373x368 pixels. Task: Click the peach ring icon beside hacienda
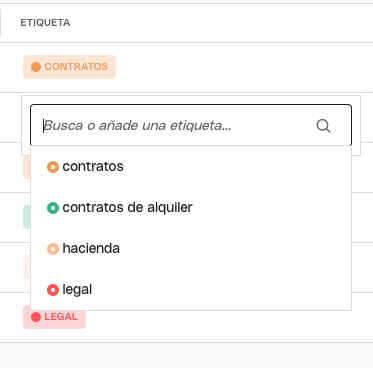point(53,249)
